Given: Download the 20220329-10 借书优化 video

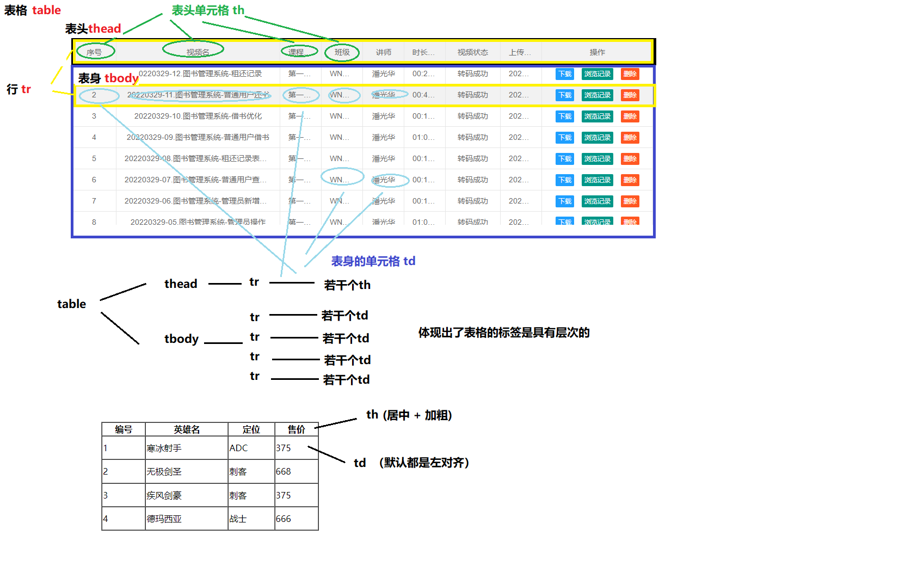Looking at the screenshot, I should (x=565, y=116).
